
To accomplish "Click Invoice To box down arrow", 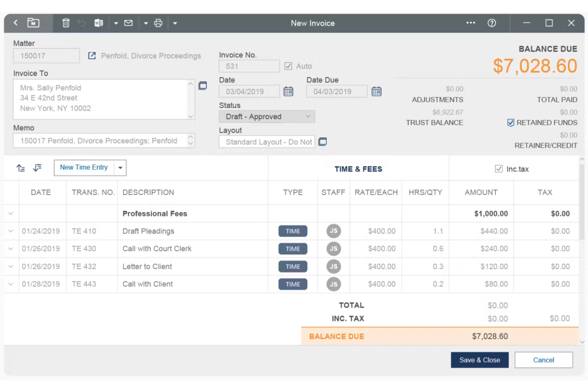I will [x=191, y=116].
